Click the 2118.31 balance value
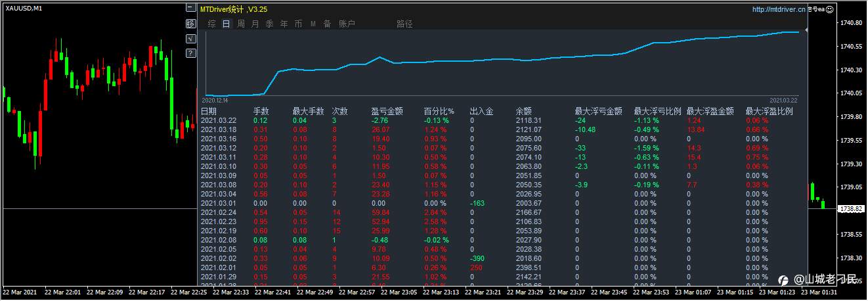Viewport: 868px width, 301px height. pyautogui.click(x=529, y=120)
